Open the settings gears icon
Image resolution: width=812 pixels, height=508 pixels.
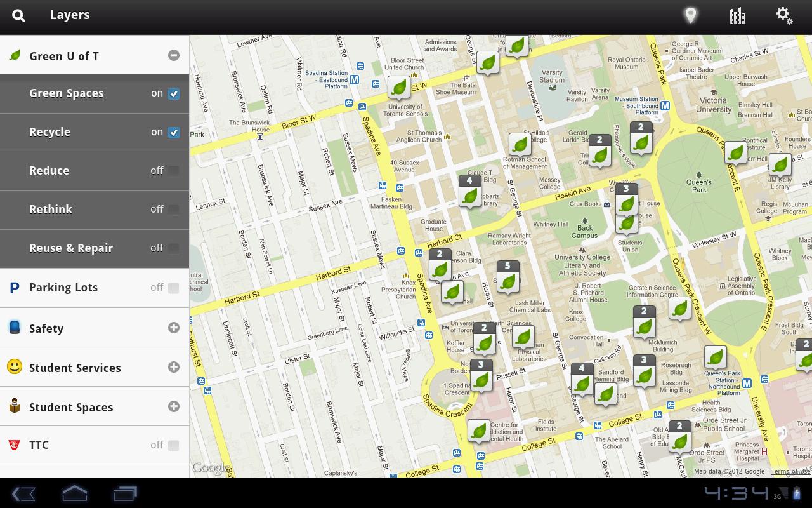(785, 16)
